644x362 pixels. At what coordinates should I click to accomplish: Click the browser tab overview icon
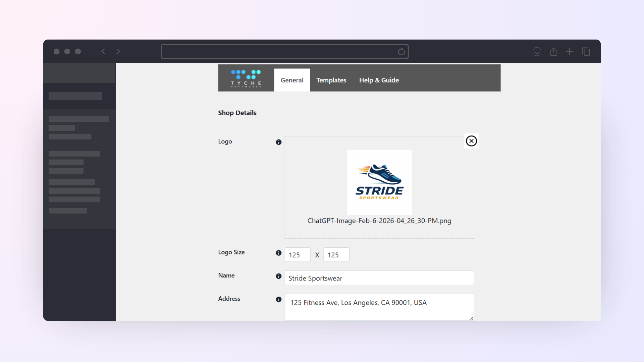586,52
